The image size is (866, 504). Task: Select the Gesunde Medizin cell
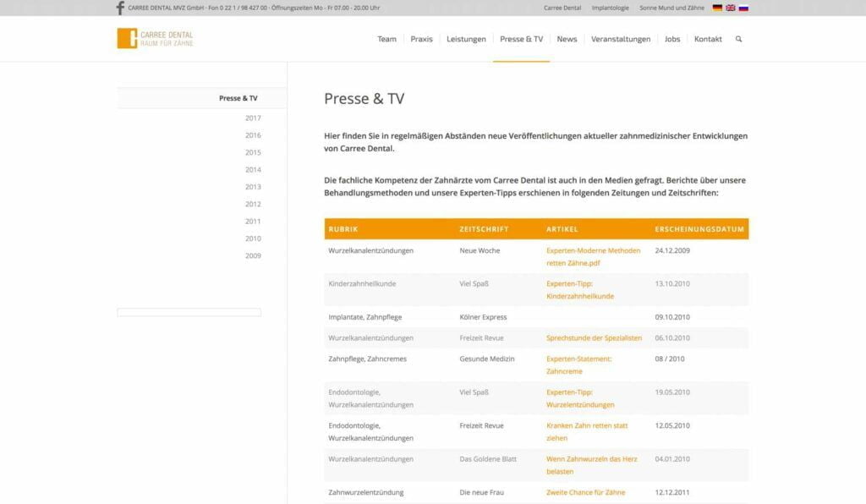[486, 359]
